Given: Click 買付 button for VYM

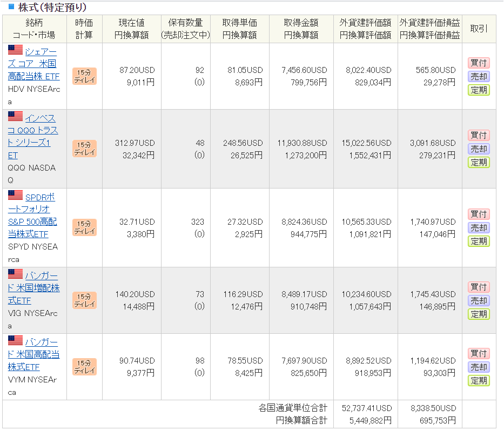Looking at the screenshot, I should click(x=479, y=353).
